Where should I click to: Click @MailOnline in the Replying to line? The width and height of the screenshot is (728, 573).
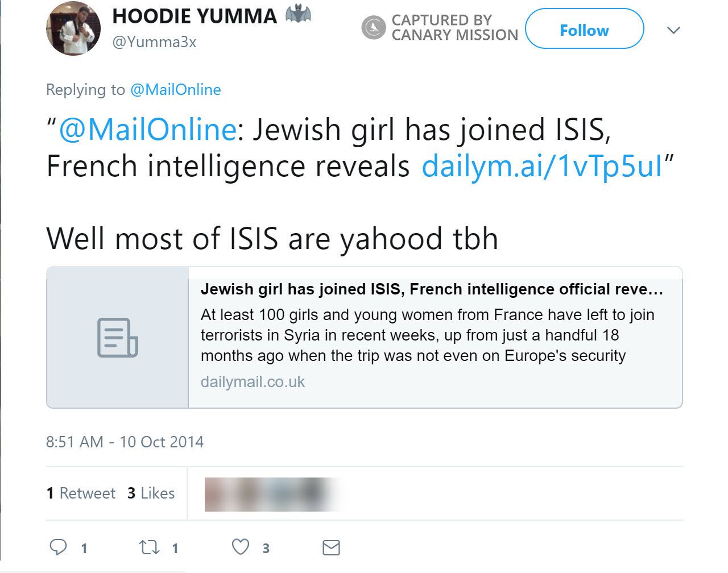point(175,90)
